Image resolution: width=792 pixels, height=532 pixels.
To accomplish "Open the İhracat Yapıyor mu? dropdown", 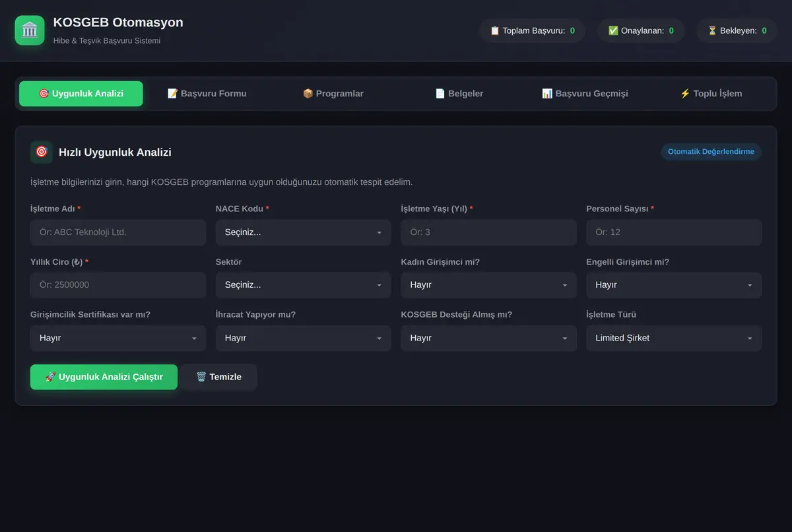I will [304, 338].
